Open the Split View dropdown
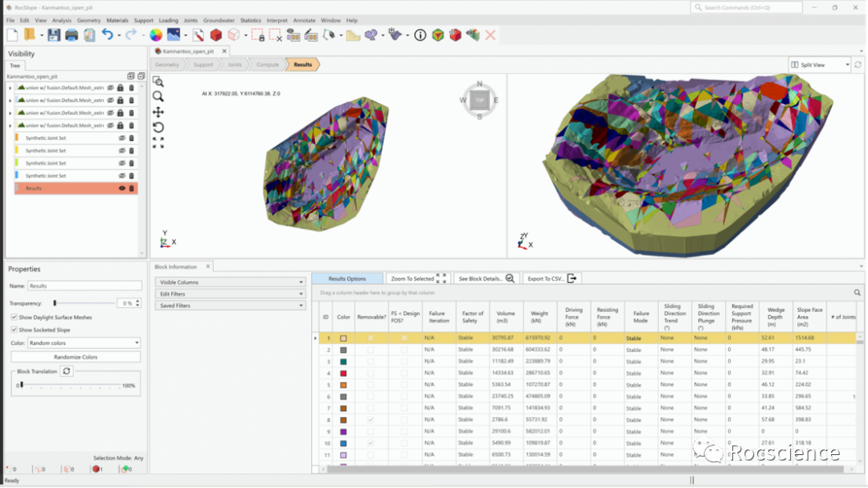This screenshot has width=868, height=488. (x=819, y=65)
